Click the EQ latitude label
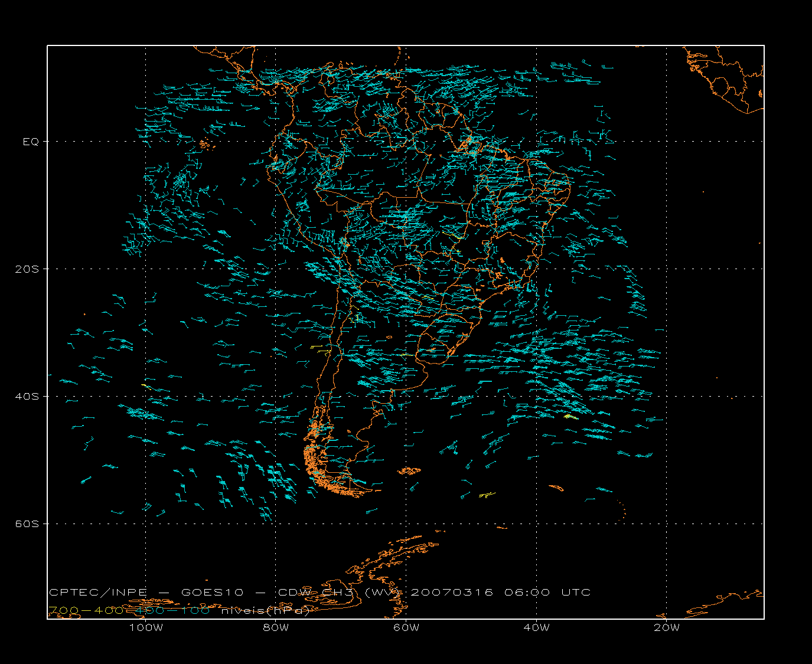Screen dimensions: 812x664 coord(31,142)
